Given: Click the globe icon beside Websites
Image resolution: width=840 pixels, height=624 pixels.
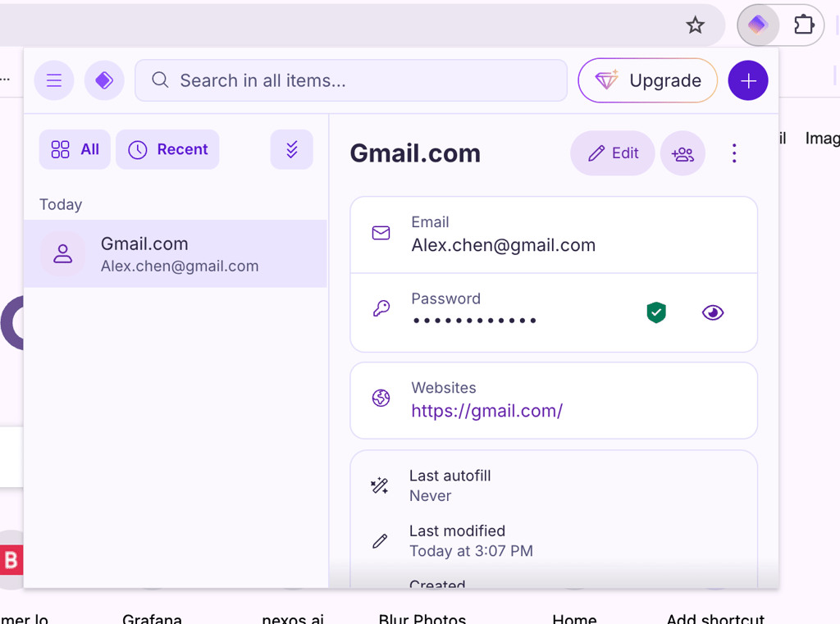Looking at the screenshot, I should point(381,398).
